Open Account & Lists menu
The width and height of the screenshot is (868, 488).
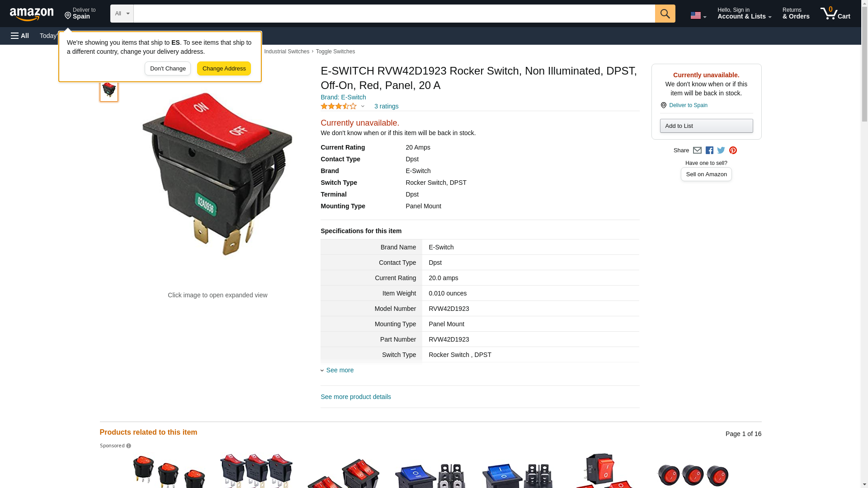tap(744, 14)
